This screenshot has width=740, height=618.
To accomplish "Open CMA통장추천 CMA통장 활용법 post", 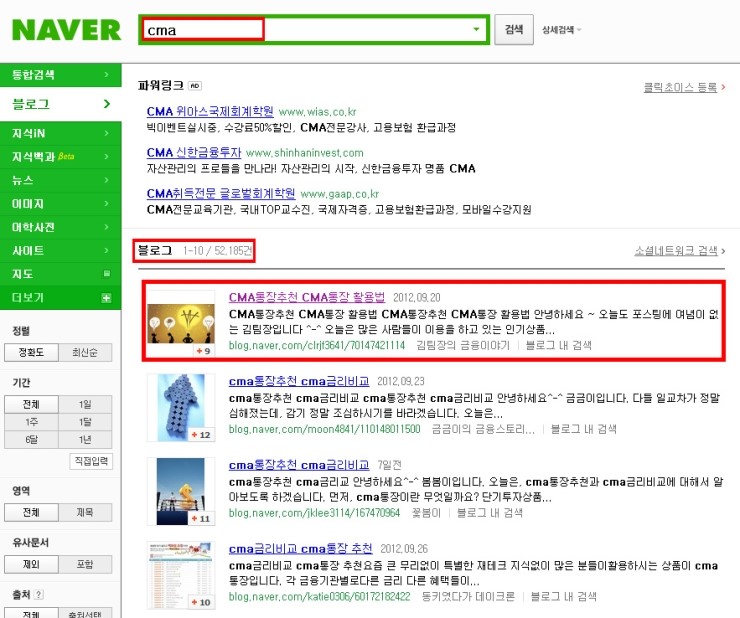I will click(x=307, y=297).
